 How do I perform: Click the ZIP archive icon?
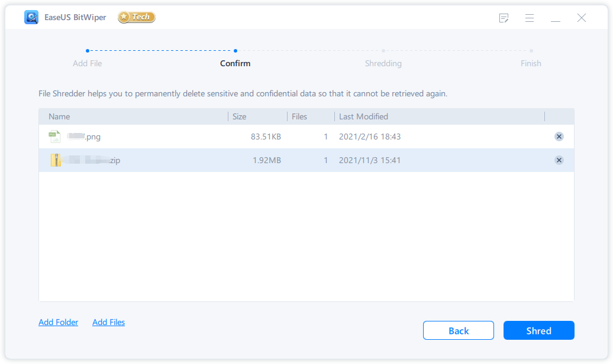(56, 160)
